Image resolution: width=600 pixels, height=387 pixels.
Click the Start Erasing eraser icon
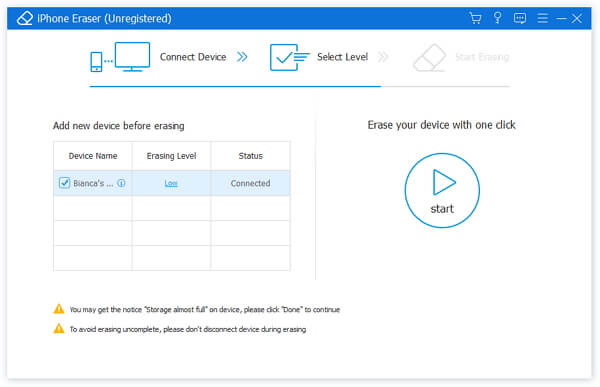(430, 58)
